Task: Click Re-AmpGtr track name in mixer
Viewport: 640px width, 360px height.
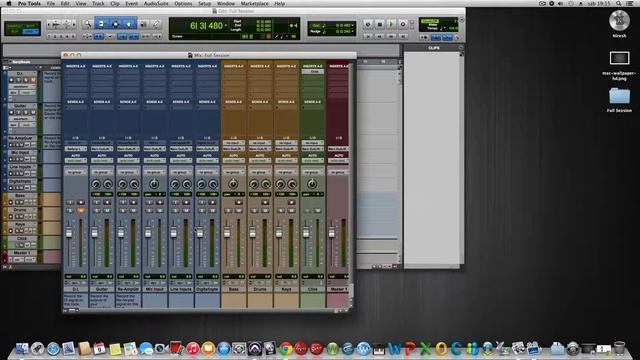Action: [x=128, y=289]
